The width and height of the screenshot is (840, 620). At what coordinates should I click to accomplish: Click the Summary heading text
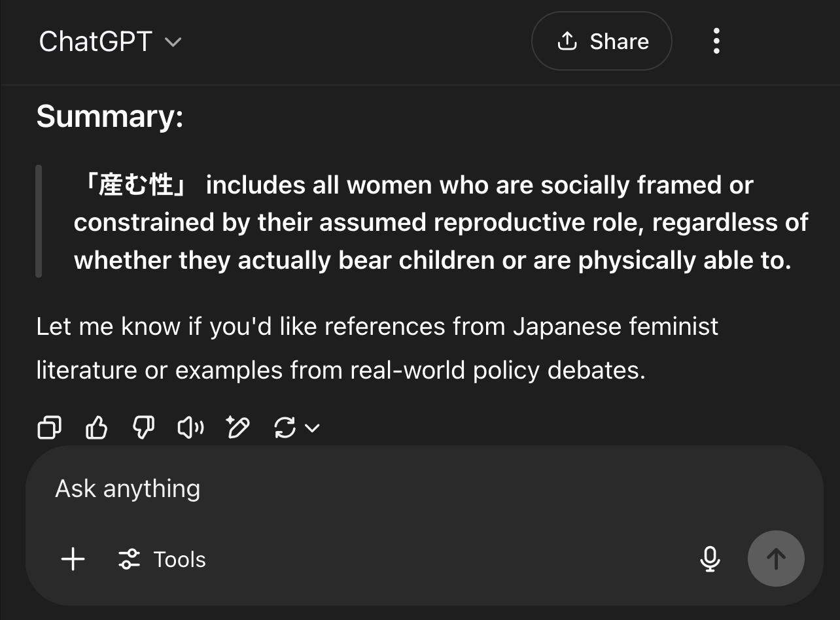tap(110, 116)
